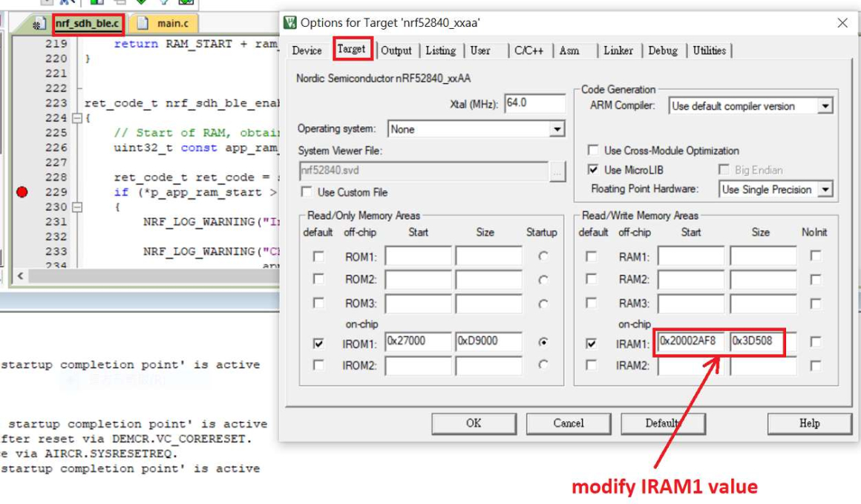This screenshot has width=861, height=504.
Task: Close the Options for Target dialog
Action: click(x=842, y=23)
